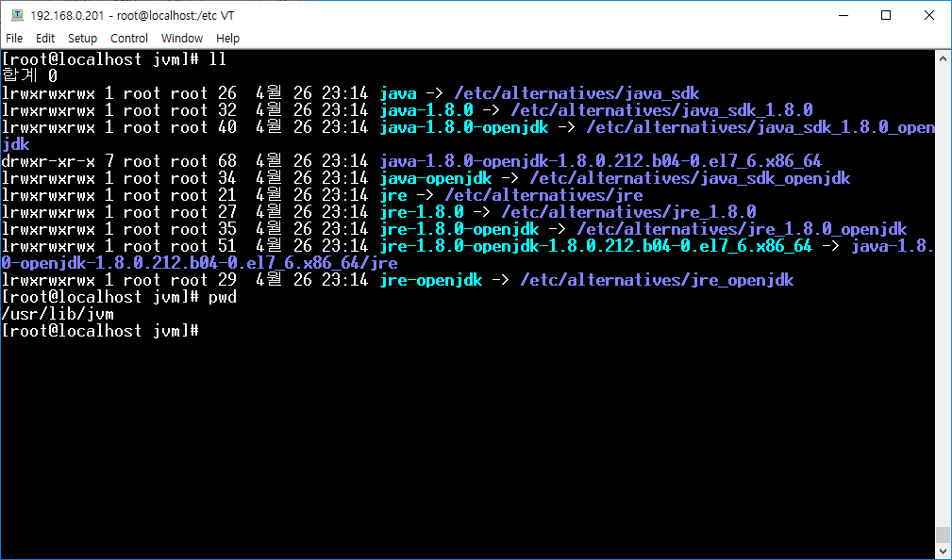Click the cyan 'java' symlink name
Viewport: 952px width, 560px height.
(398, 93)
